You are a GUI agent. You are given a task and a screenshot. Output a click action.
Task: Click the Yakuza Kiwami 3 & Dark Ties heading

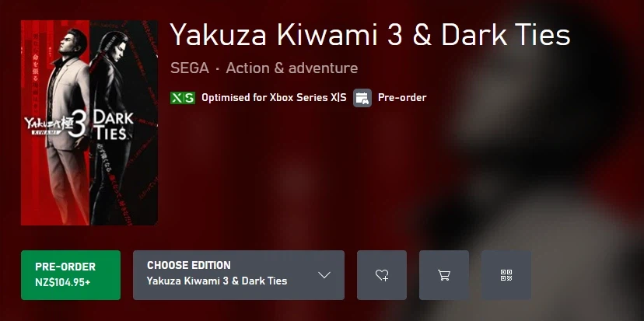(x=370, y=35)
